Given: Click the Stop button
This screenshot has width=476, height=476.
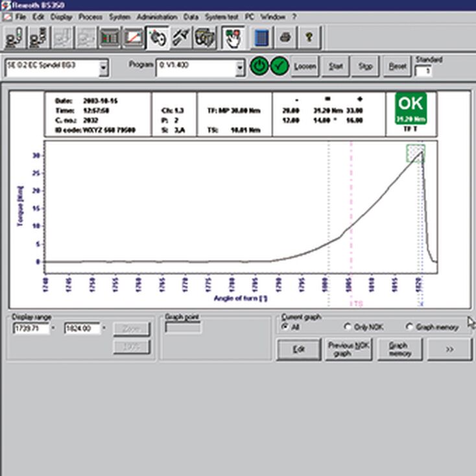Looking at the screenshot, I should point(365,66).
